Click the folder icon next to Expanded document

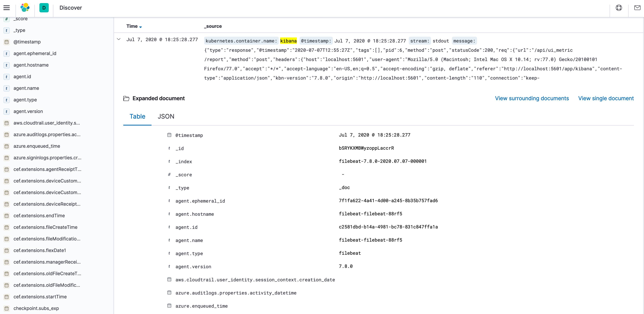[x=126, y=98]
